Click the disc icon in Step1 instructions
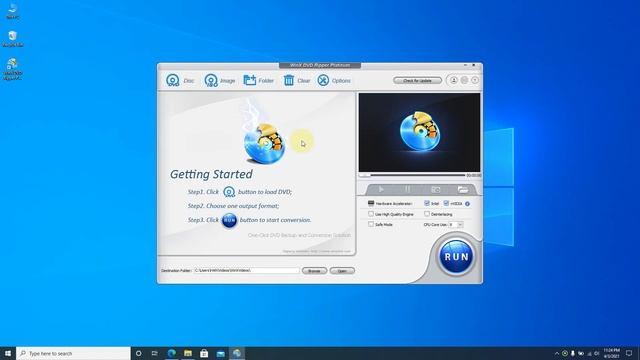The image size is (640, 360). point(229,192)
